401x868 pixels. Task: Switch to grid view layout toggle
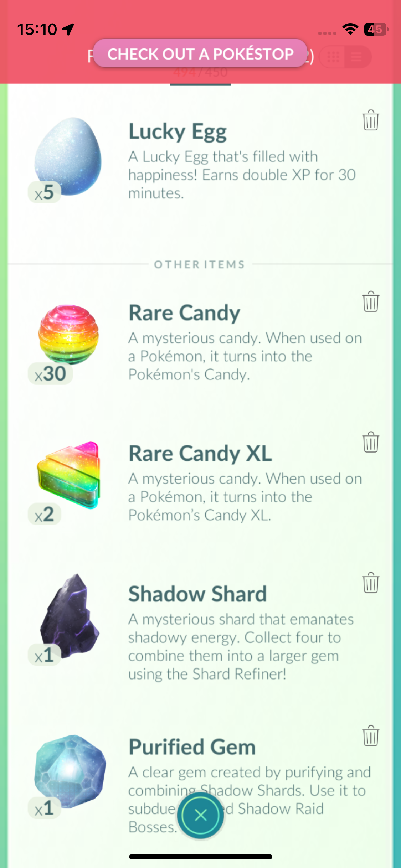[x=333, y=57]
